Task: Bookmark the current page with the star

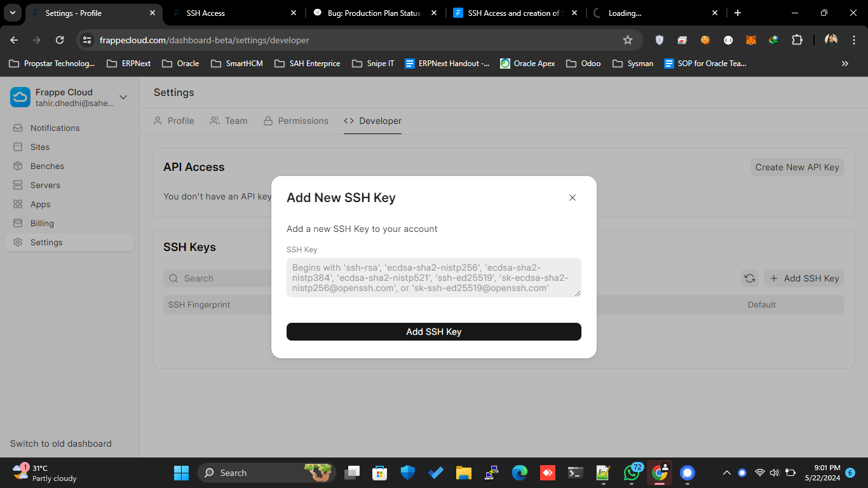Action: [x=628, y=39]
